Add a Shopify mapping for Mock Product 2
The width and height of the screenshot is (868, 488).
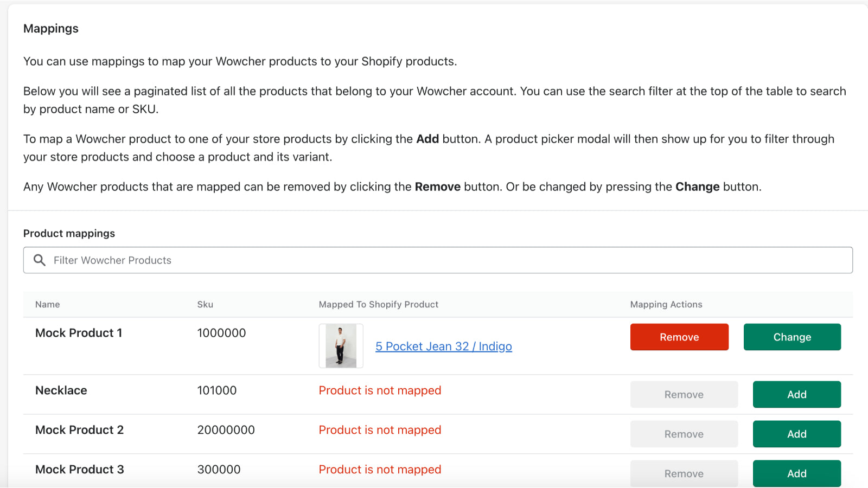click(796, 434)
